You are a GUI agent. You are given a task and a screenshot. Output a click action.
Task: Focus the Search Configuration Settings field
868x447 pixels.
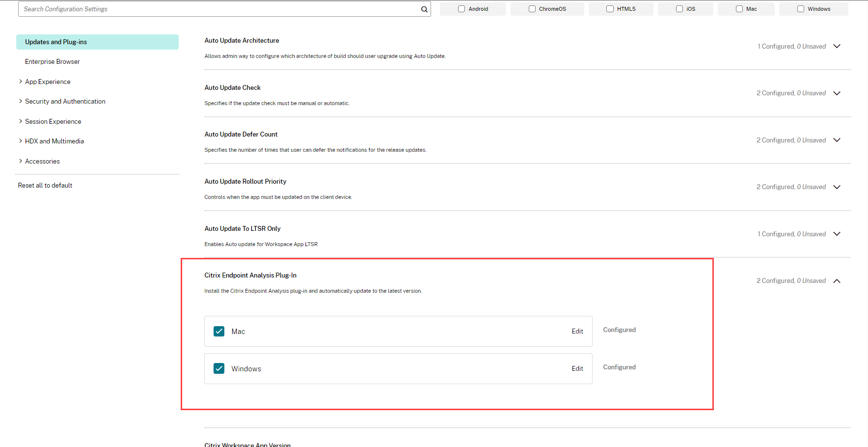coord(224,9)
